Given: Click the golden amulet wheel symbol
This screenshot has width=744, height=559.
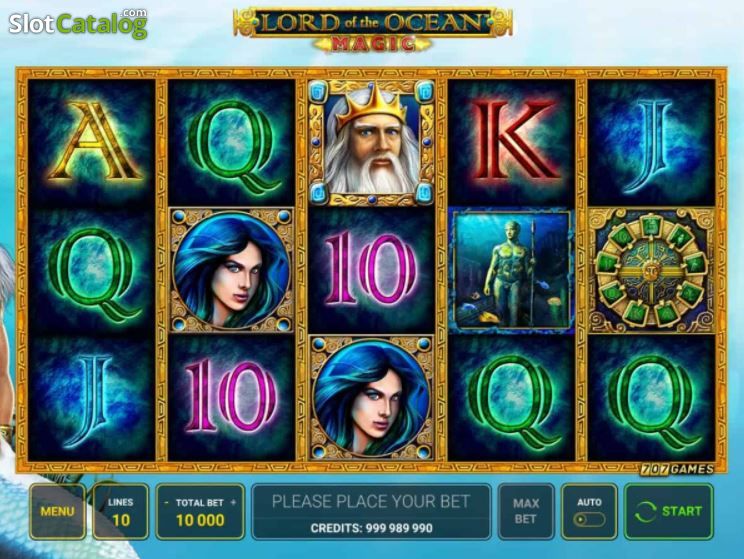Looking at the screenshot, I should (x=651, y=270).
